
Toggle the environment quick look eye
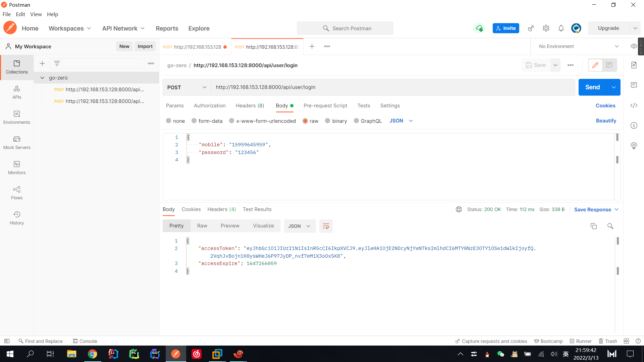(634, 46)
